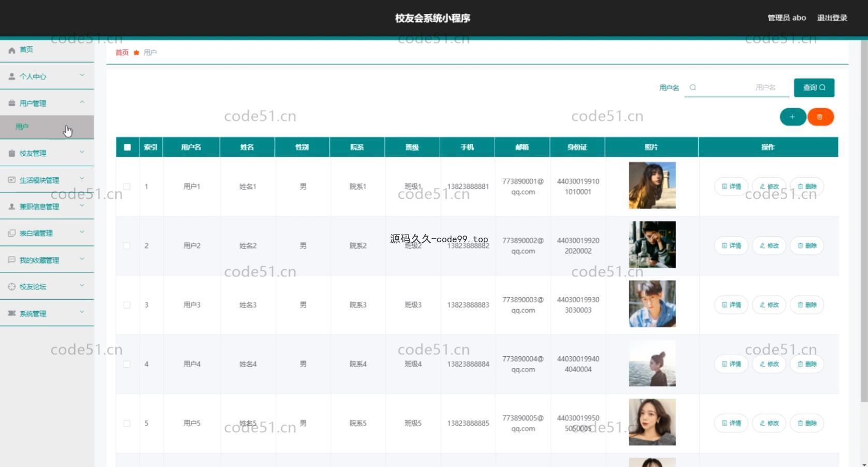Image resolution: width=868 pixels, height=467 pixels.
Task: Click the 首页 breadcrumb link
Action: (x=122, y=52)
